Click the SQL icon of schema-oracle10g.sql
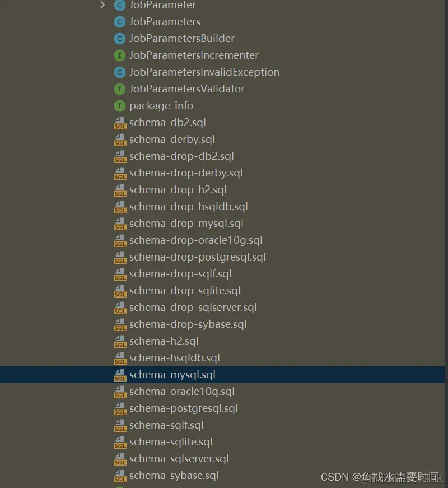This screenshot has height=488, width=448. click(x=120, y=392)
